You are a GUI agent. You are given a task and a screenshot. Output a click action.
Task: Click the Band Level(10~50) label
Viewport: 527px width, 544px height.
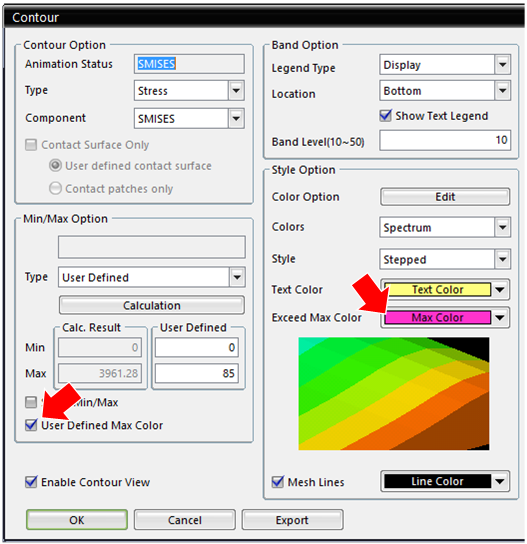click(318, 142)
